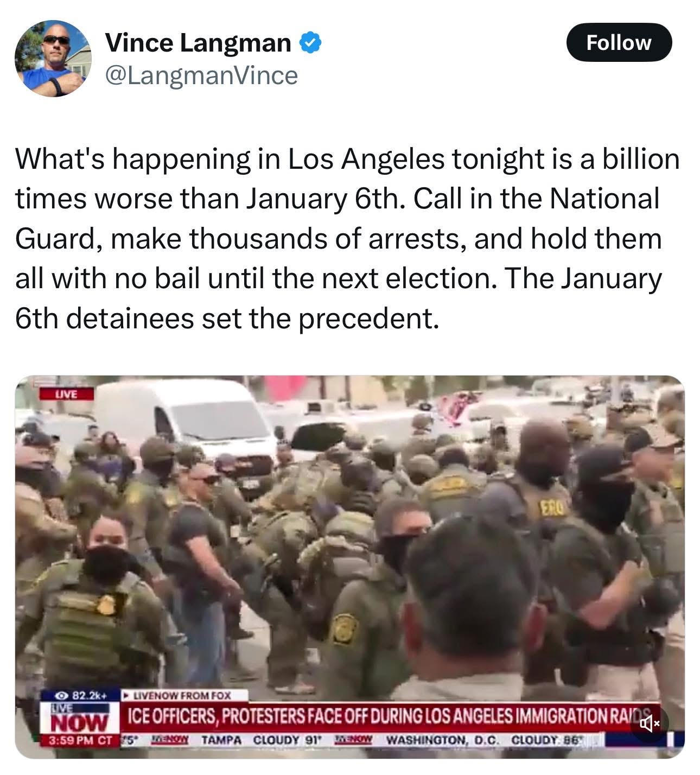This screenshot has width=700, height=775.
Task: Open Vince Langman's profile picture
Action: 52,59
